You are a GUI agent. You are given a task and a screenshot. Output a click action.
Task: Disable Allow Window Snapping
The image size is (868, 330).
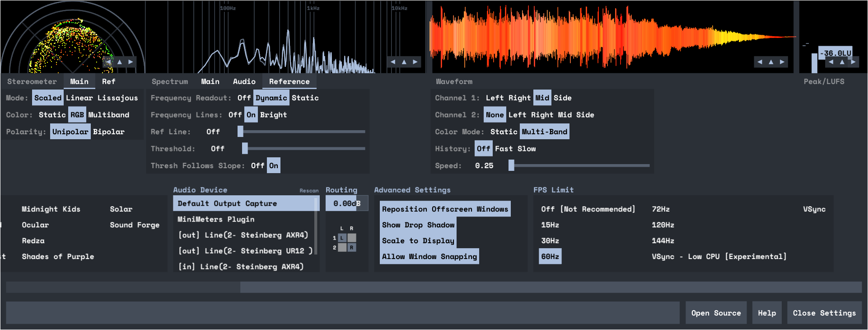429,257
